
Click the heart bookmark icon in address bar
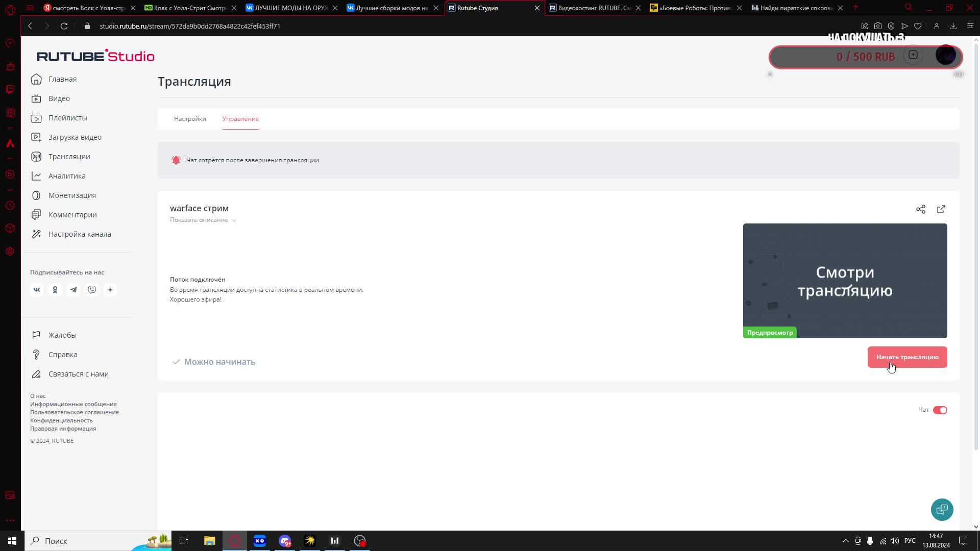(x=918, y=26)
